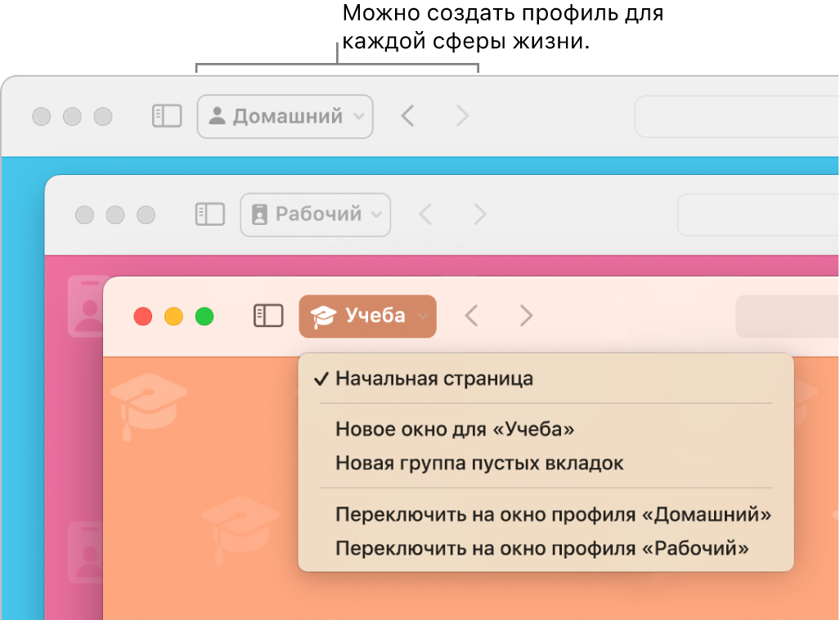Select Начальная страница menu item
The height and width of the screenshot is (620, 840).
click(546, 379)
